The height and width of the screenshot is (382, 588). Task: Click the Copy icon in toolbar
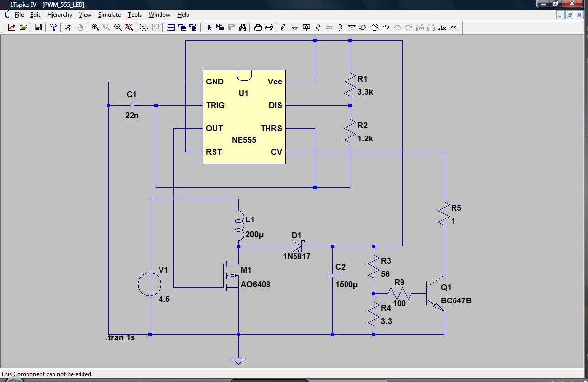220,27
